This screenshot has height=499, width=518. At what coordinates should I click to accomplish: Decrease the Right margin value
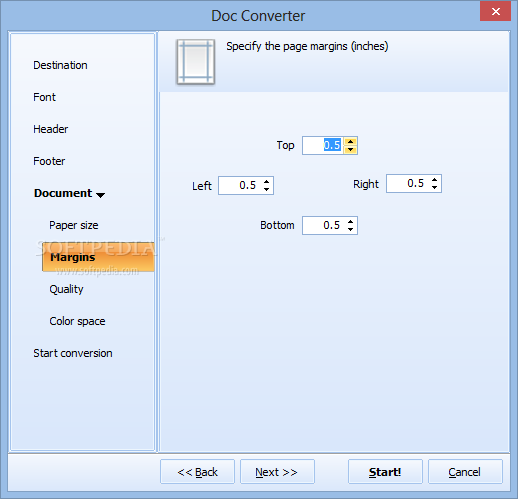click(x=434, y=188)
